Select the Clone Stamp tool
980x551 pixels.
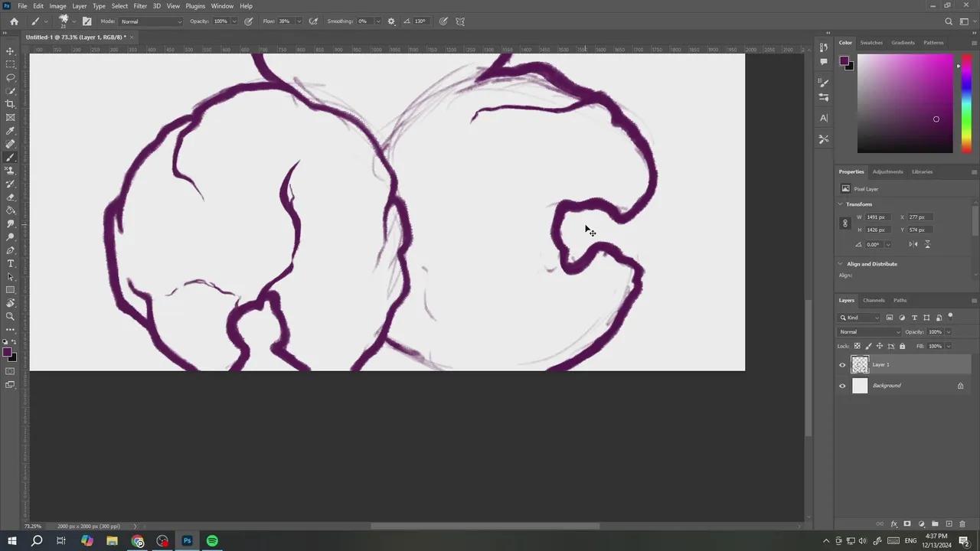[10, 171]
